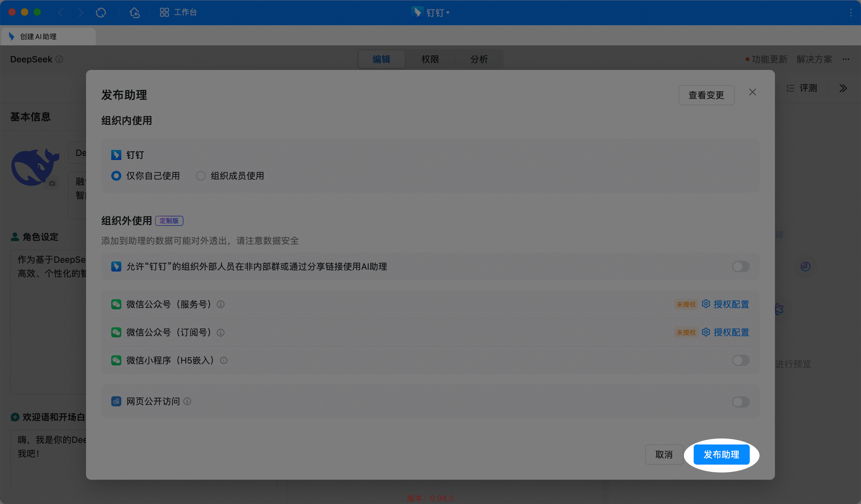Click info icon next to 微信公众号（服务号）
The height and width of the screenshot is (504, 861).
coord(221,304)
